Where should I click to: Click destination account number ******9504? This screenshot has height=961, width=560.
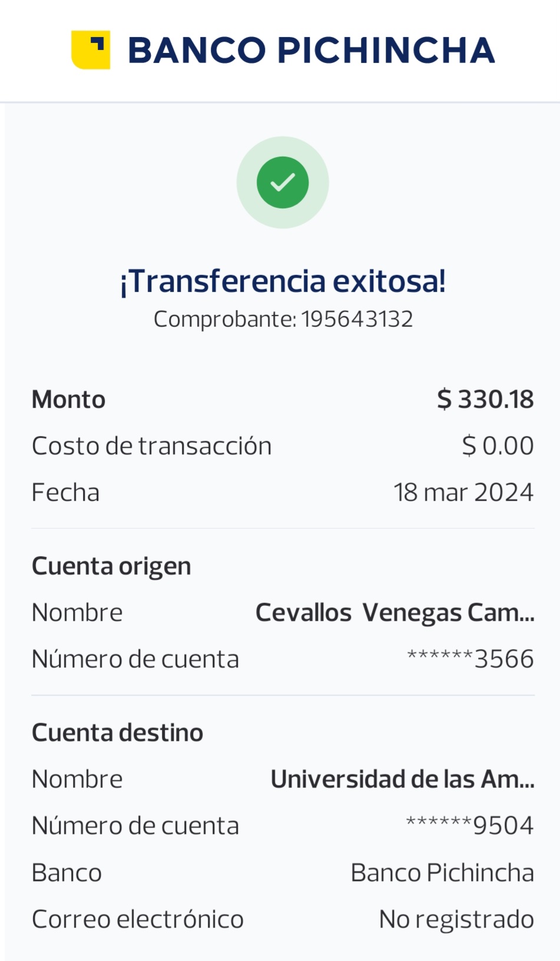(470, 826)
